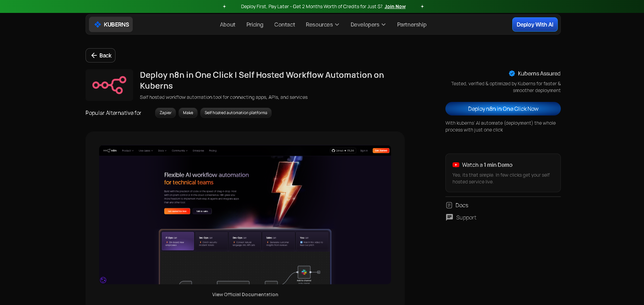Click the Docs document icon
The width and height of the screenshot is (644, 305).
coord(449,205)
